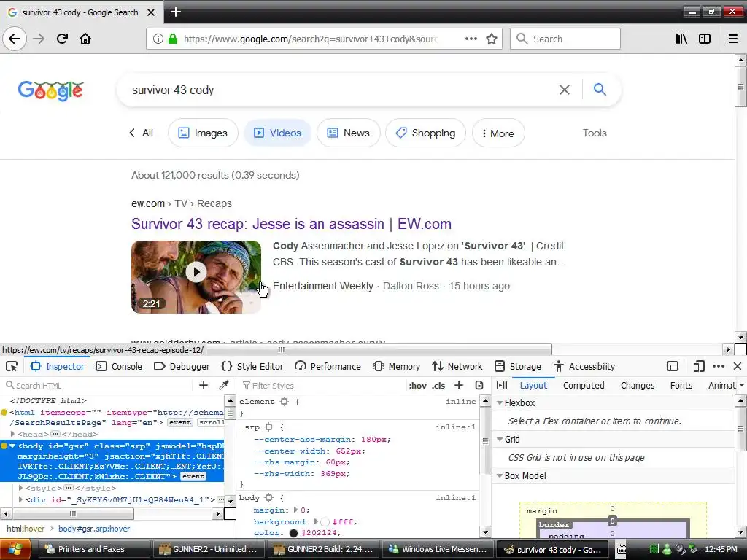Open page actions three-dot menu in address bar
This screenshot has height=560, width=747.
pyautogui.click(x=471, y=39)
